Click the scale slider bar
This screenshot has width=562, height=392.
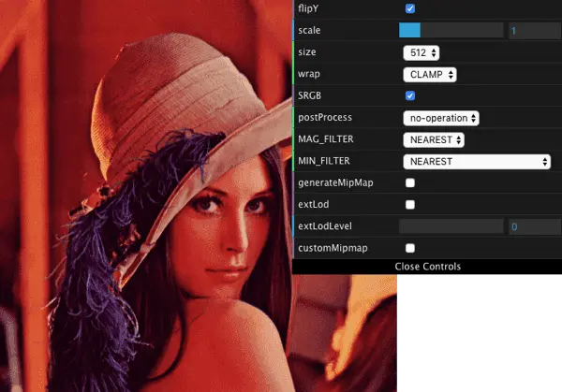click(x=451, y=31)
